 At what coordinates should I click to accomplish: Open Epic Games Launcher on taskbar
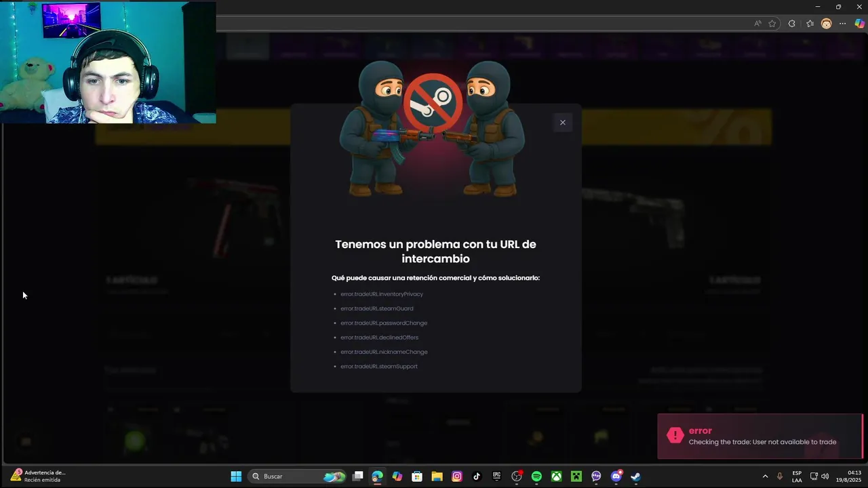point(496,476)
